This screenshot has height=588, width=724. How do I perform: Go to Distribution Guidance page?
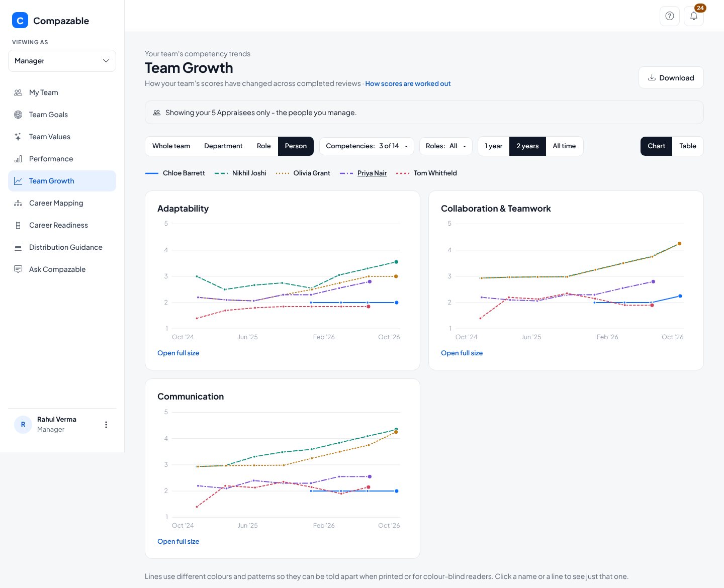(x=62, y=247)
